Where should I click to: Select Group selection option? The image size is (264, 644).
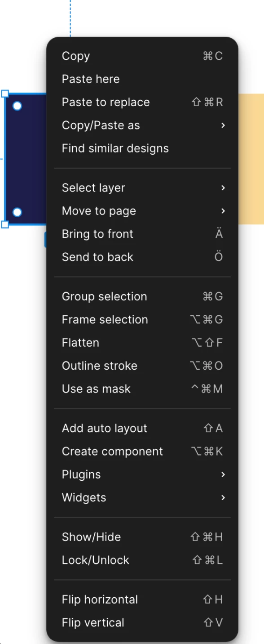click(142, 297)
